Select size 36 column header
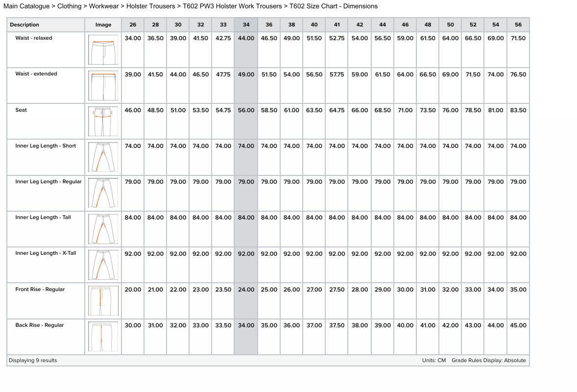Viewport: 577px width, 392px height. 269,24
